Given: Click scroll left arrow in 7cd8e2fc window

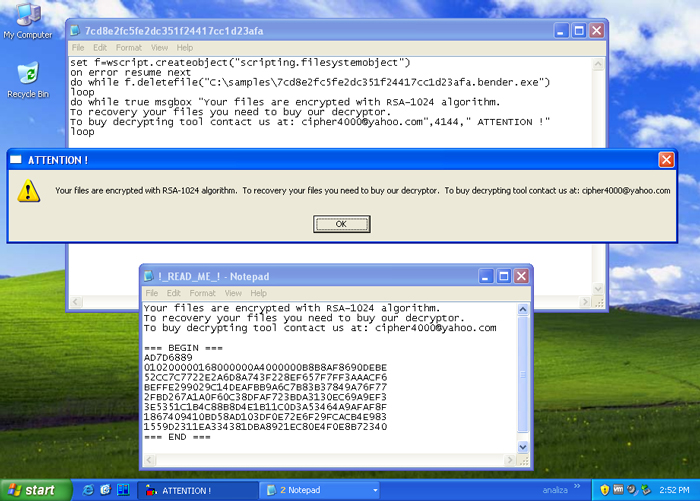Looking at the screenshot, I should pyautogui.click(x=76, y=302).
